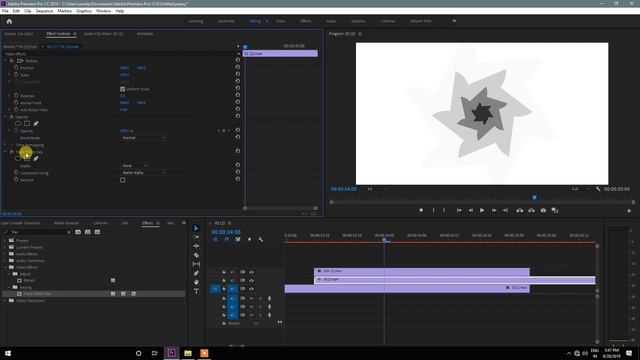
Task: Select the Hand tool
Action: 196,282
